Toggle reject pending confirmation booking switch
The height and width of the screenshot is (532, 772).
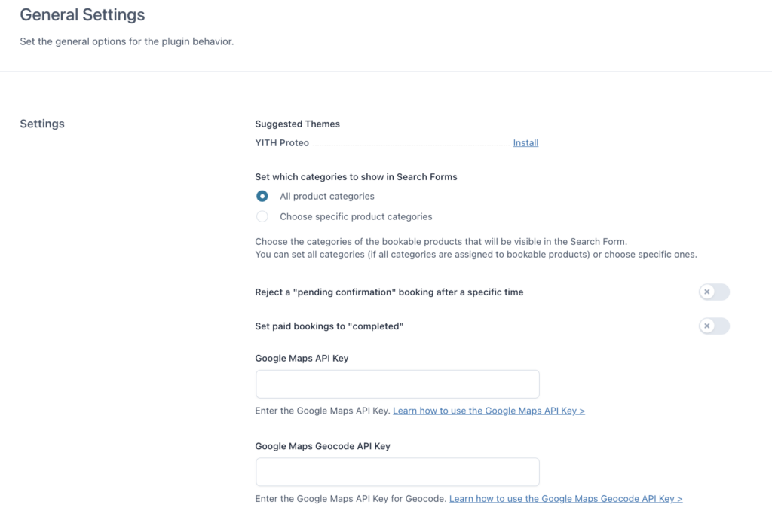click(714, 292)
